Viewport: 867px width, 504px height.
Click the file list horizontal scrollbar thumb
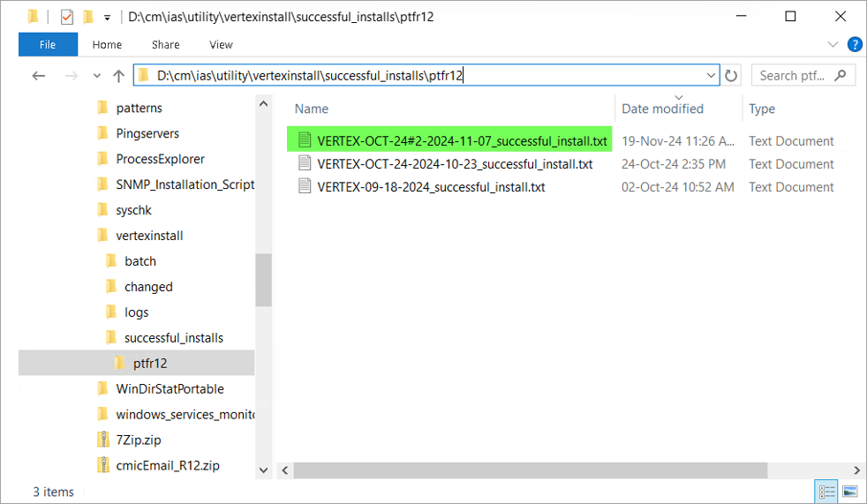coord(531,470)
